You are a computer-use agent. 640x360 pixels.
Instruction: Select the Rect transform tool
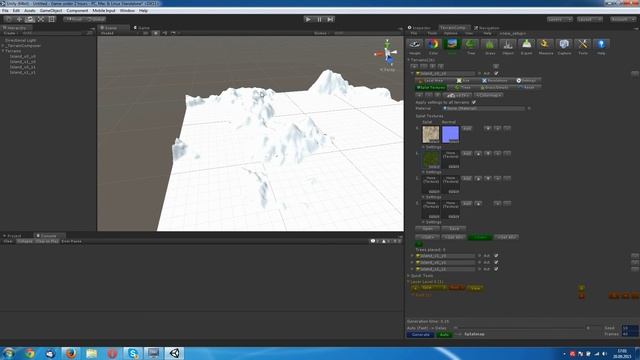click(51, 19)
